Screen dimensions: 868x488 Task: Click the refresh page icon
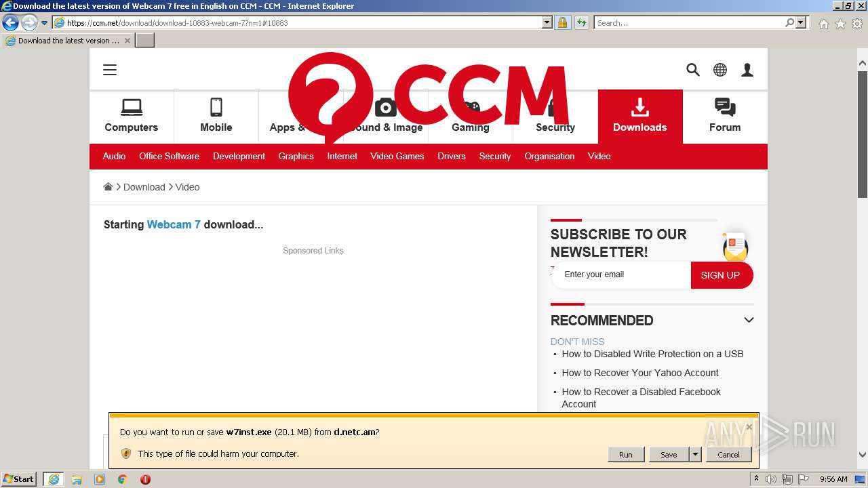(x=582, y=22)
